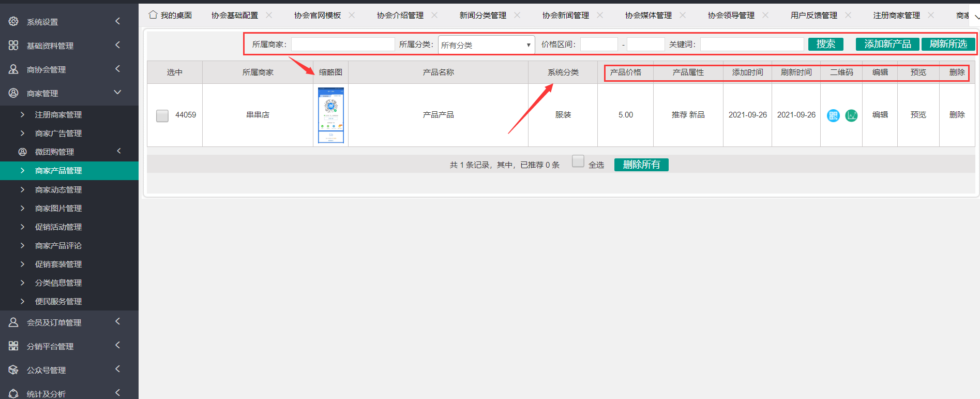Tick the checkbox for product 44059
The width and height of the screenshot is (980, 399).
coord(162,115)
